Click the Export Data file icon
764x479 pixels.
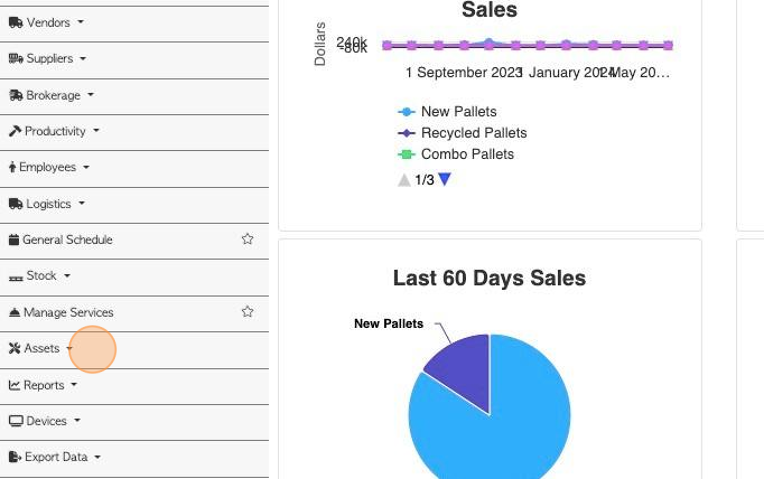coord(15,457)
